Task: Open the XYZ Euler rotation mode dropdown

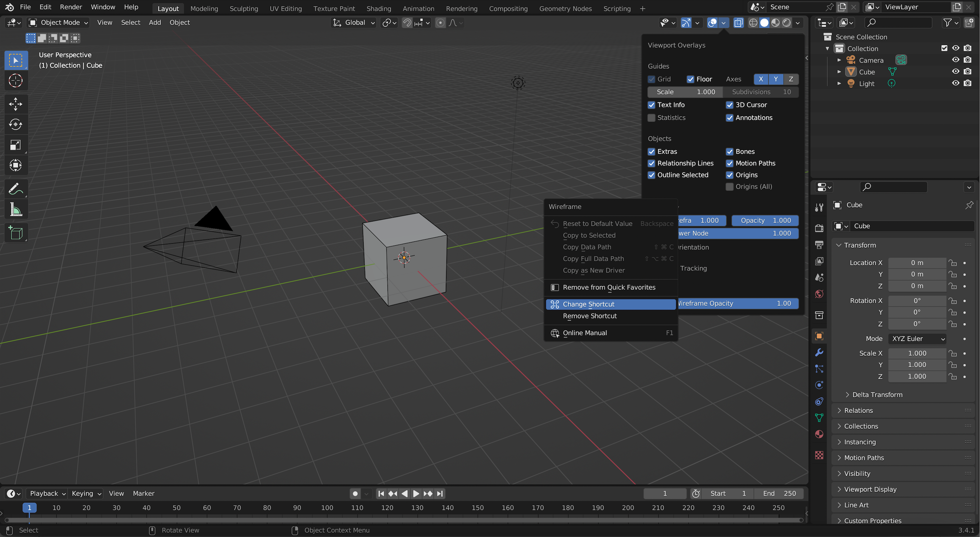Action: click(917, 339)
